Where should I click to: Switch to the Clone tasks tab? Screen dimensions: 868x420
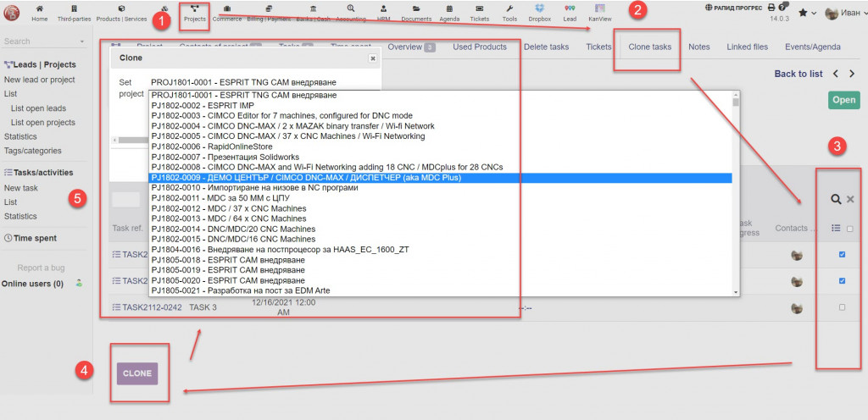pyautogui.click(x=650, y=47)
